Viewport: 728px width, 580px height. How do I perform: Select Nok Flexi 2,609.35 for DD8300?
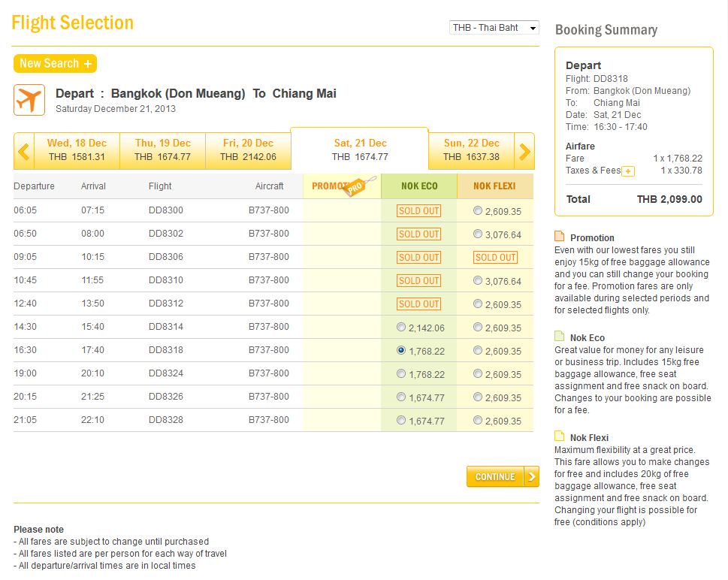click(x=478, y=210)
